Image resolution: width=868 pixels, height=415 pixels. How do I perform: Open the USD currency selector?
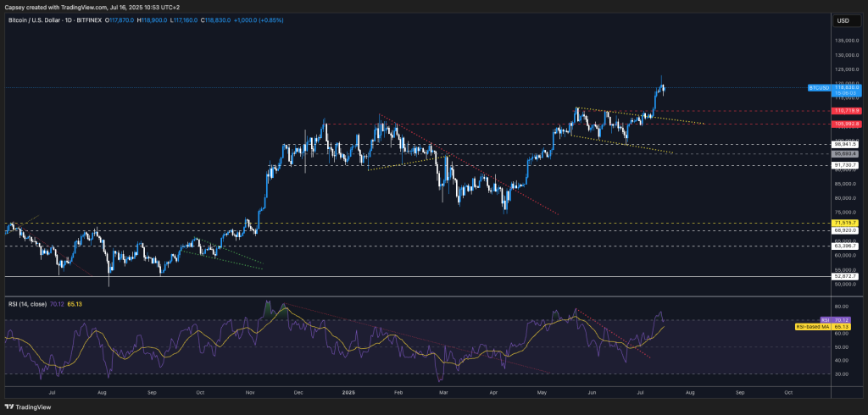pyautogui.click(x=843, y=20)
